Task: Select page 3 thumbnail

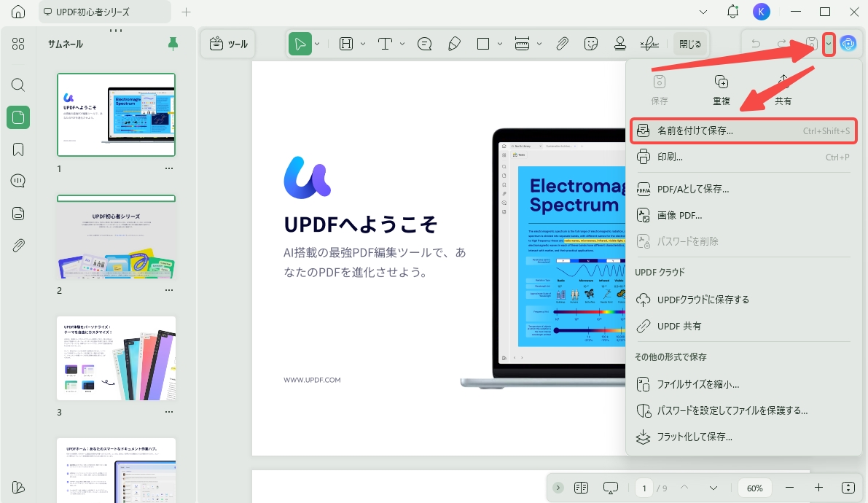Action: (117, 359)
